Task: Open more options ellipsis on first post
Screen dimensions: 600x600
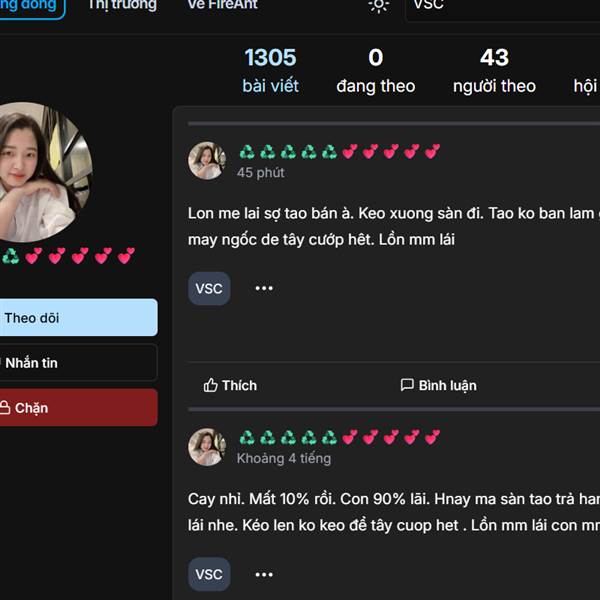Action: [264, 288]
